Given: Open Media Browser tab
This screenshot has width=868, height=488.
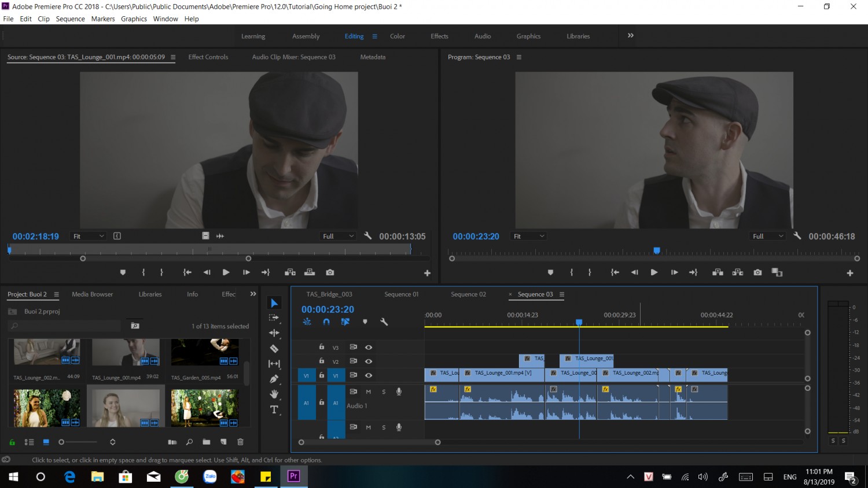Looking at the screenshot, I should 92,294.
